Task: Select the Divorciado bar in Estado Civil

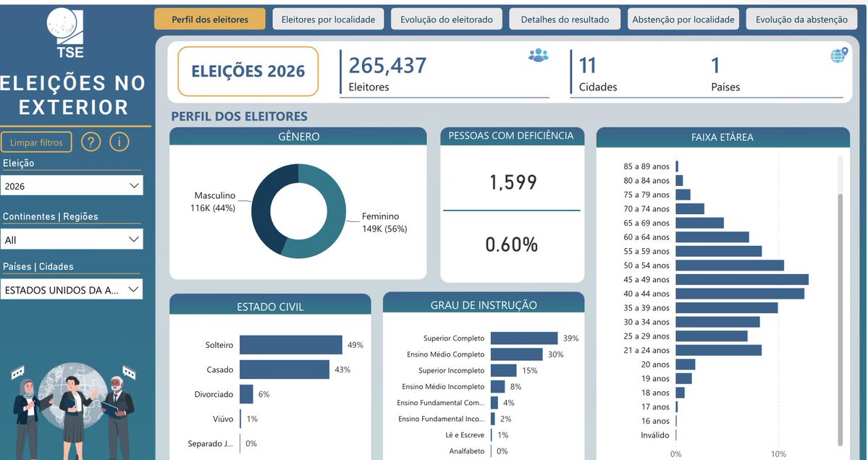Action: pyautogui.click(x=246, y=394)
